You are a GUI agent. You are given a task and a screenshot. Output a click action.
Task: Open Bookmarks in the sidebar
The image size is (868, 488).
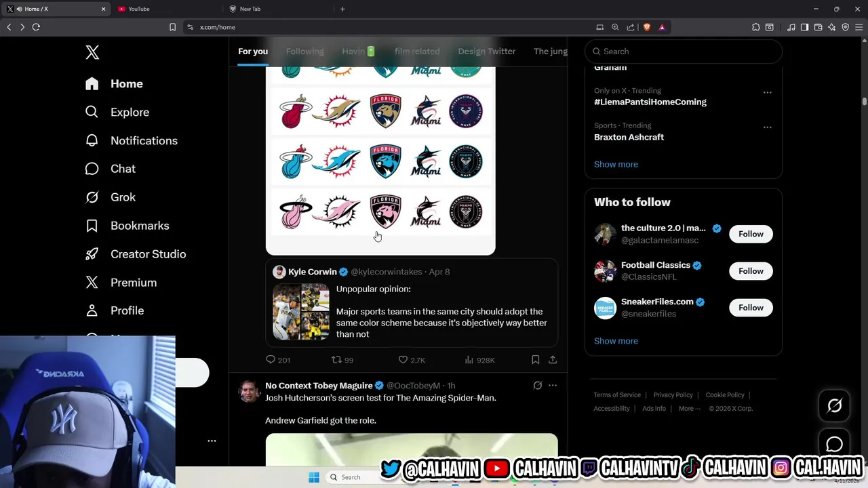click(x=127, y=226)
